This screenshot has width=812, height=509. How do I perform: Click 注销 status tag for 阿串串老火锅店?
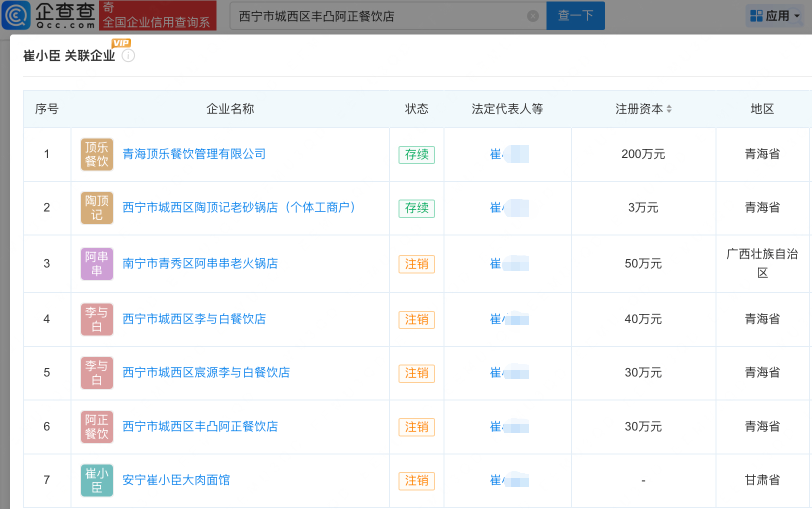(x=416, y=264)
